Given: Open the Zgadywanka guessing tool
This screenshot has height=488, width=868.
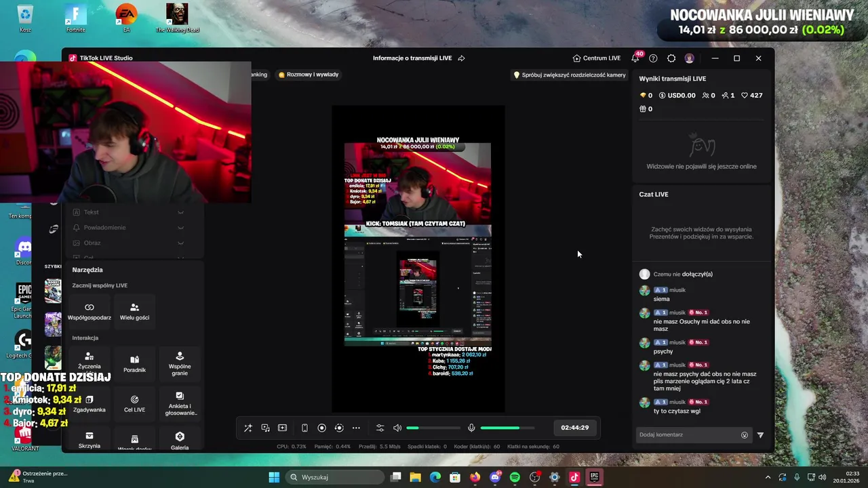Looking at the screenshot, I should click(90, 403).
